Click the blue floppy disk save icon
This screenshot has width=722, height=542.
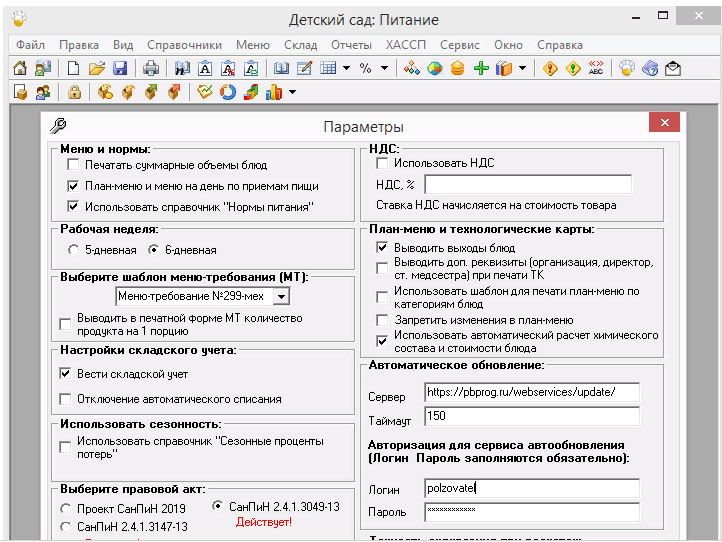point(120,69)
